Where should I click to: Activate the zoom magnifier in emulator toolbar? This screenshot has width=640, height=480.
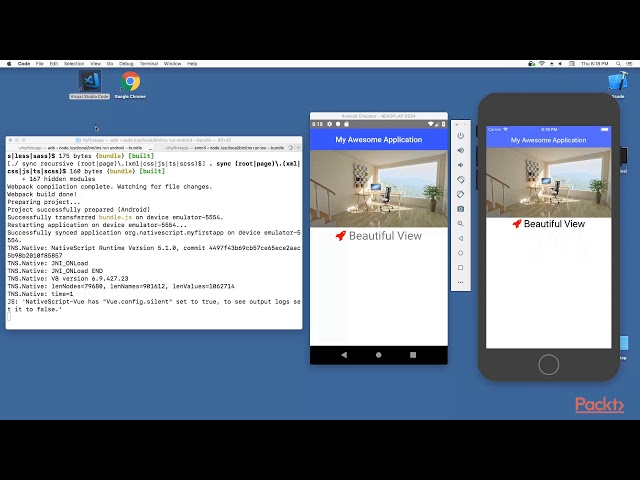coord(460,224)
